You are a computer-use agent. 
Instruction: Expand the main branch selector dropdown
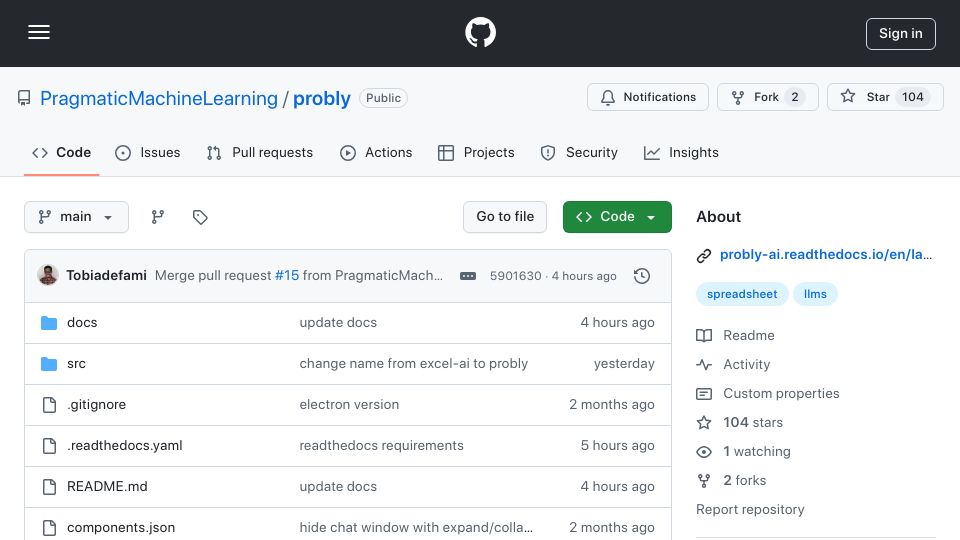77,217
